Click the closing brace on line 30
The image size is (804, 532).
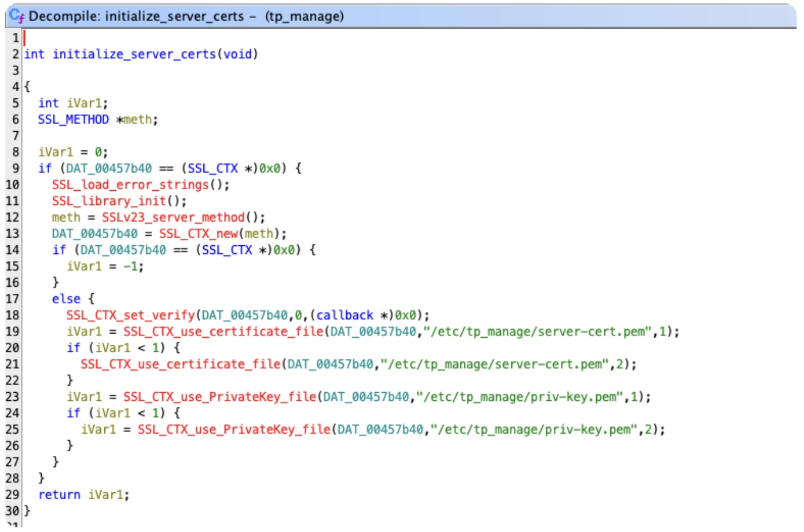[x=27, y=511]
